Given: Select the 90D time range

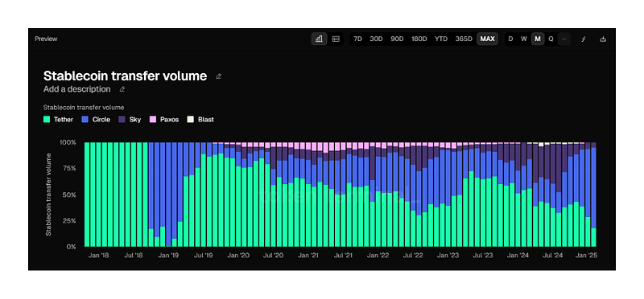Looking at the screenshot, I should pos(397,39).
